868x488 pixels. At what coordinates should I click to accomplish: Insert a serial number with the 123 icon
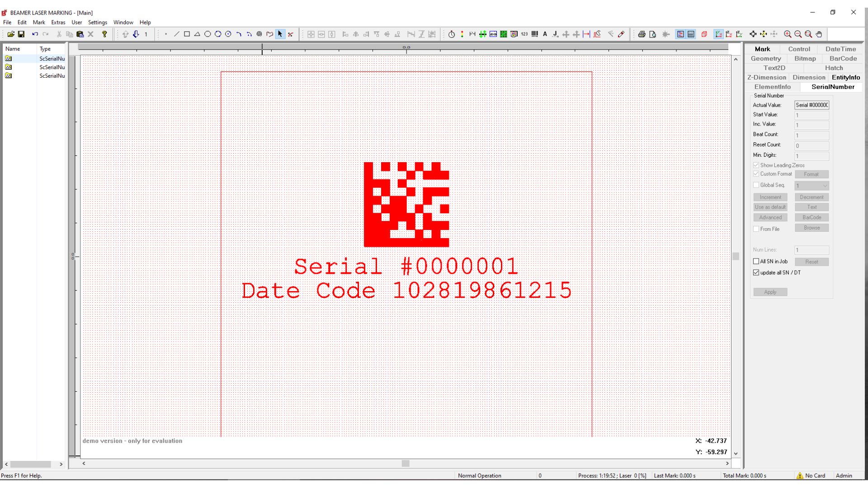click(524, 34)
